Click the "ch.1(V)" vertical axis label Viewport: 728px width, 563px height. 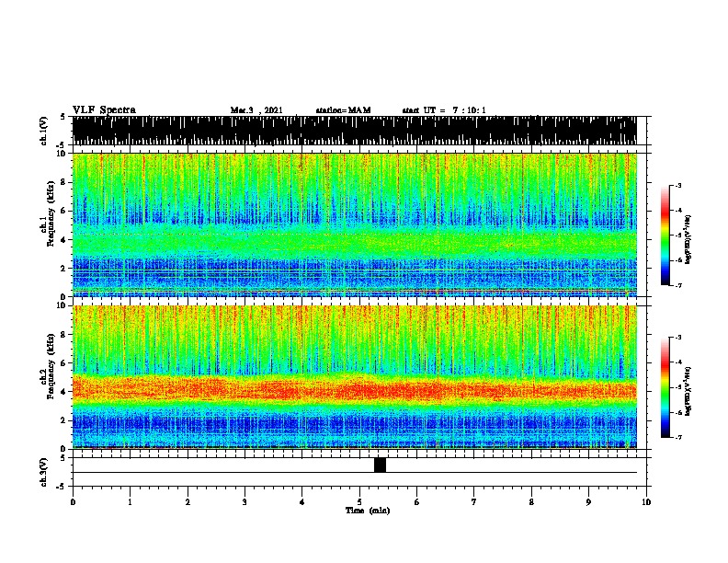pos(44,131)
